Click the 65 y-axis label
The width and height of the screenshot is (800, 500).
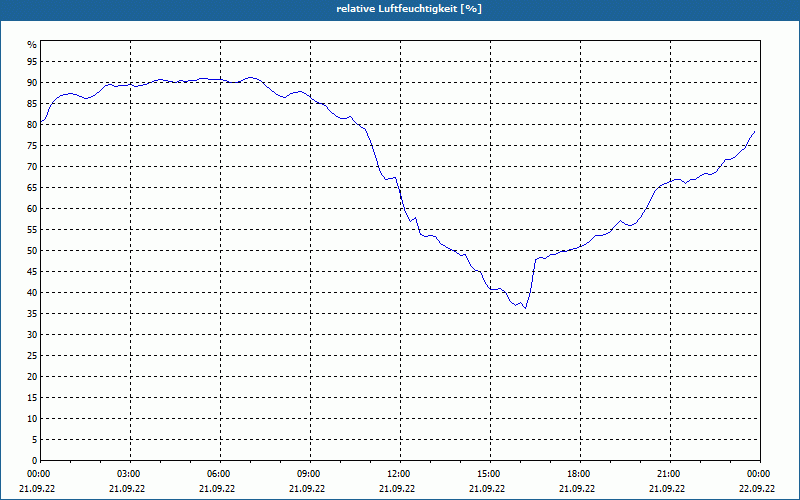(32, 188)
